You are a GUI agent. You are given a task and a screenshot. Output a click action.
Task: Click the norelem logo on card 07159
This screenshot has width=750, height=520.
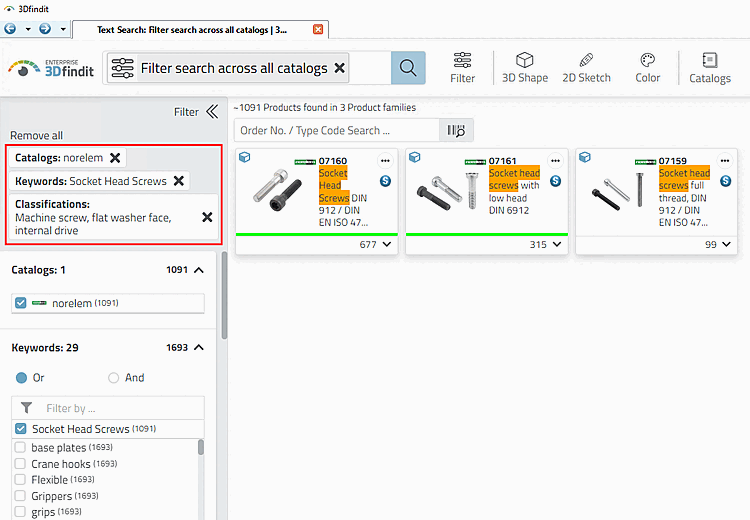(x=645, y=162)
